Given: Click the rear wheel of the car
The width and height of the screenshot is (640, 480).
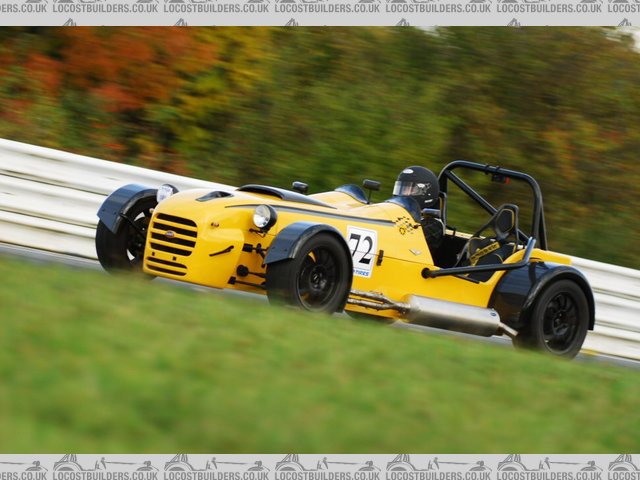Looking at the screenshot, I should [555, 318].
